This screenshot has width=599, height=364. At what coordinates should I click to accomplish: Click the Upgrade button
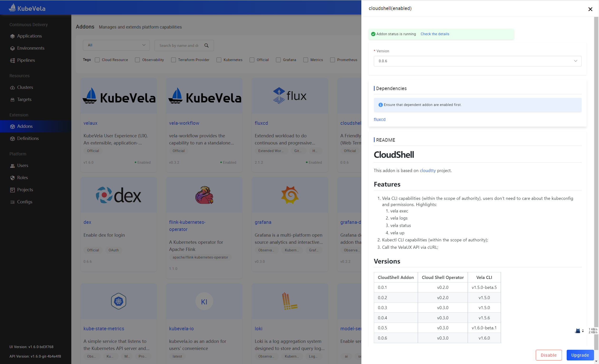[580, 355]
